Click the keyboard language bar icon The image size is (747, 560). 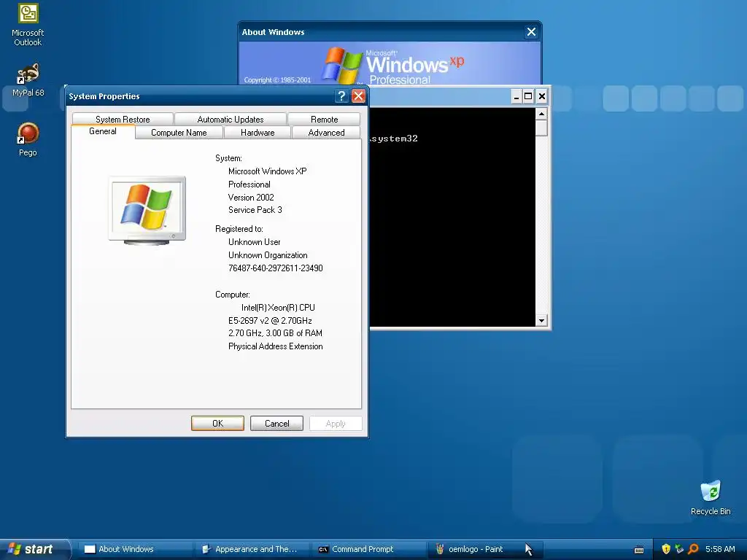(639, 550)
